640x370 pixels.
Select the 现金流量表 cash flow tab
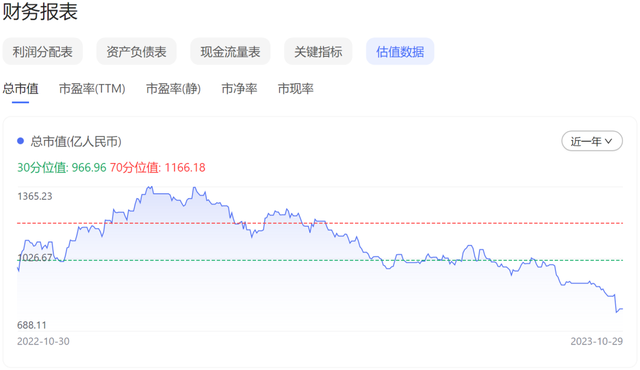pyautogui.click(x=230, y=52)
